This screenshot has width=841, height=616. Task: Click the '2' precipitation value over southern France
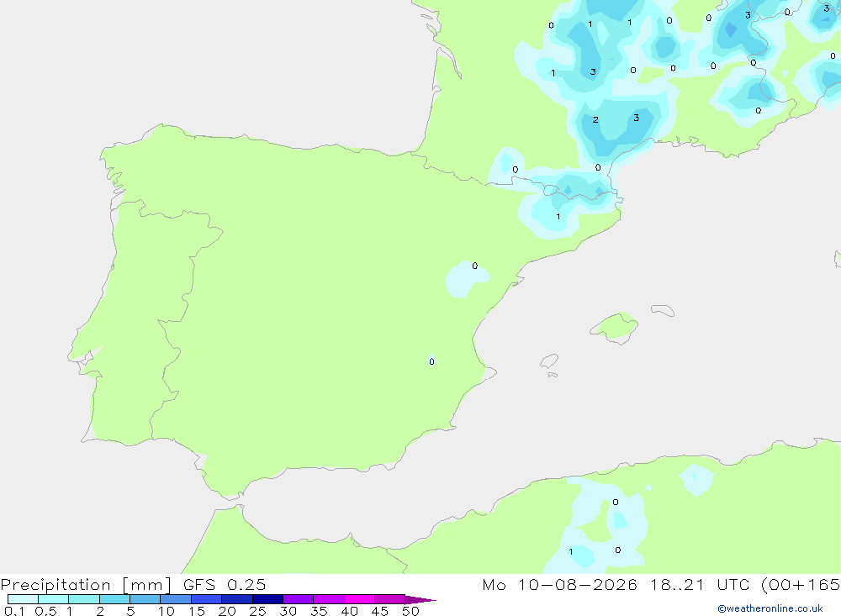click(595, 119)
